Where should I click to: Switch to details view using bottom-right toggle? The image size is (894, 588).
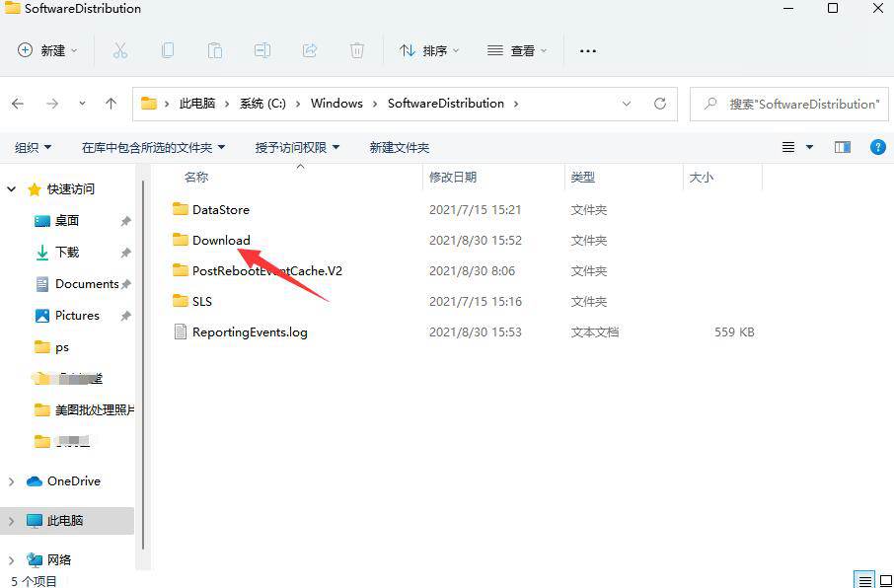pos(865,580)
